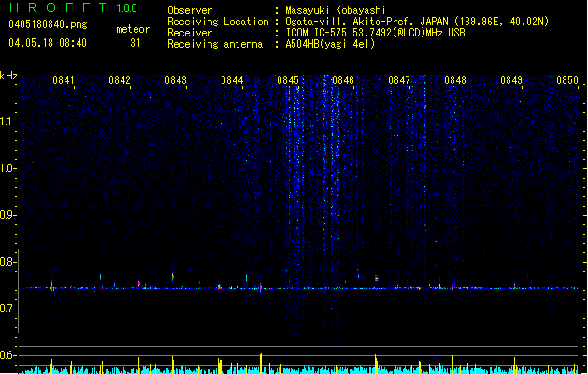
Task: Click the 0.7 kHz axis label
Action: click(7, 309)
